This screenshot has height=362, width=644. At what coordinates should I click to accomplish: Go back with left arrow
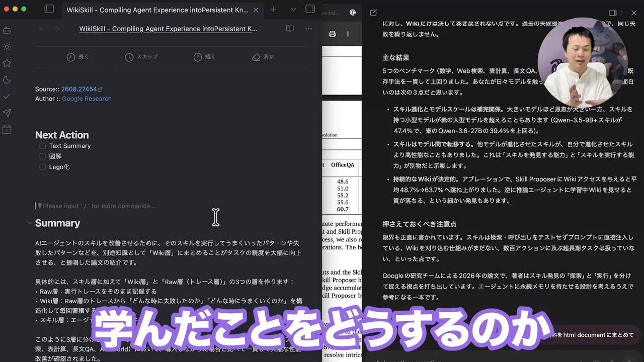(x=42, y=29)
